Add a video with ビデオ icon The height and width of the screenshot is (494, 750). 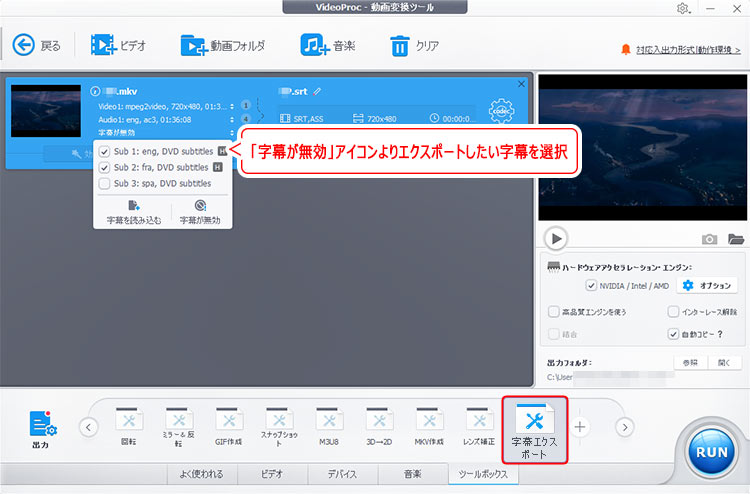118,45
